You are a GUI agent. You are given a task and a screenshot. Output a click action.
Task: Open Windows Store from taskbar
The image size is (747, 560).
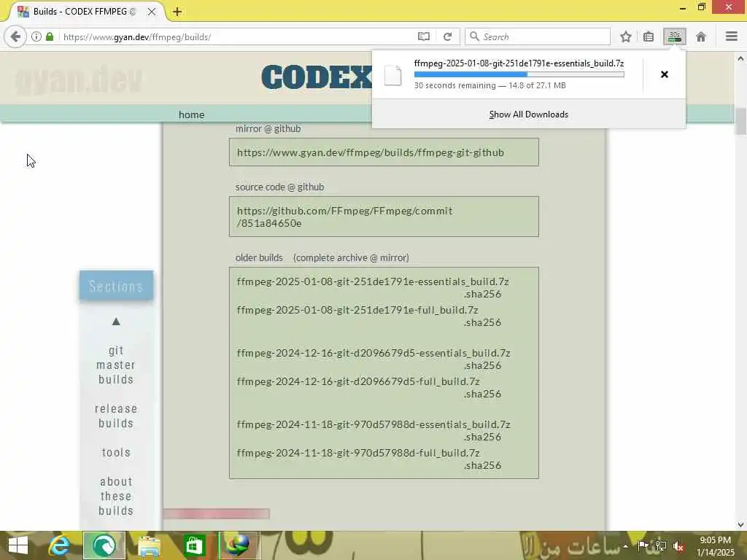coord(194,545)
